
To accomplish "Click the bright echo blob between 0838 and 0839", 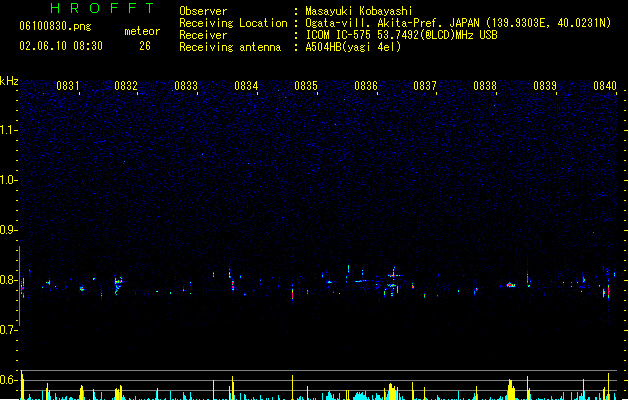I will tap(510, 285).
